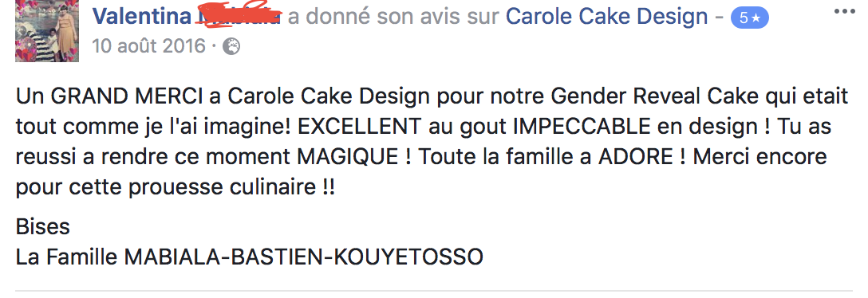Click the 'Bises' sign-off line
This screenshot has height=298, width=868.
click(42, 227)
